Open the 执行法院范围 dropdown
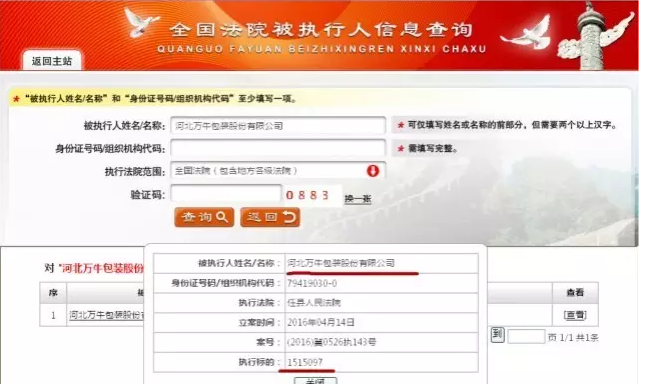The height and width of the screenshot is (384, 657). point(278,171)
